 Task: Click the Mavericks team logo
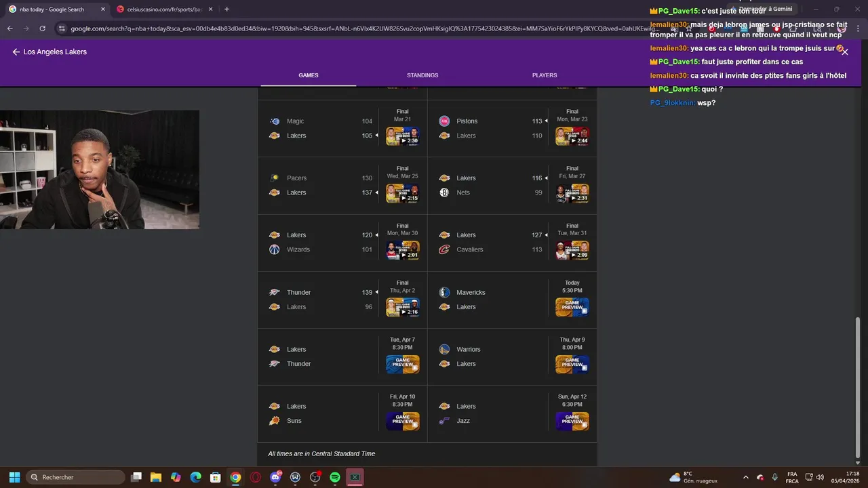coord(444,292)
